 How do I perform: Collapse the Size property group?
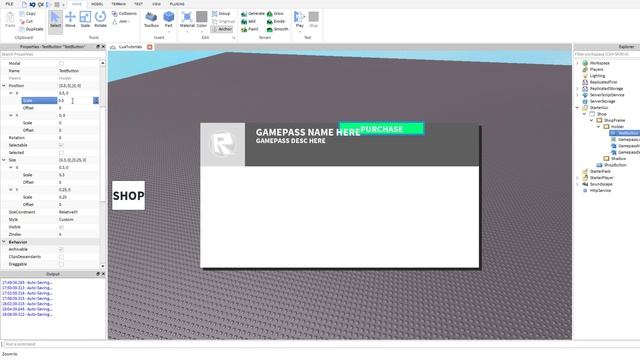[x=4, y=160]
